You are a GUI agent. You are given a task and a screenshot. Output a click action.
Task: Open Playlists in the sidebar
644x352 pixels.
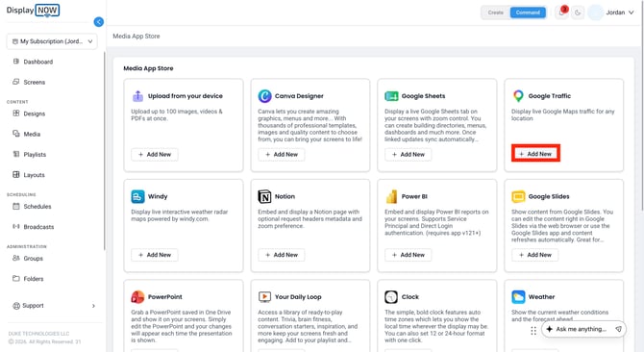tap(35, 155)
